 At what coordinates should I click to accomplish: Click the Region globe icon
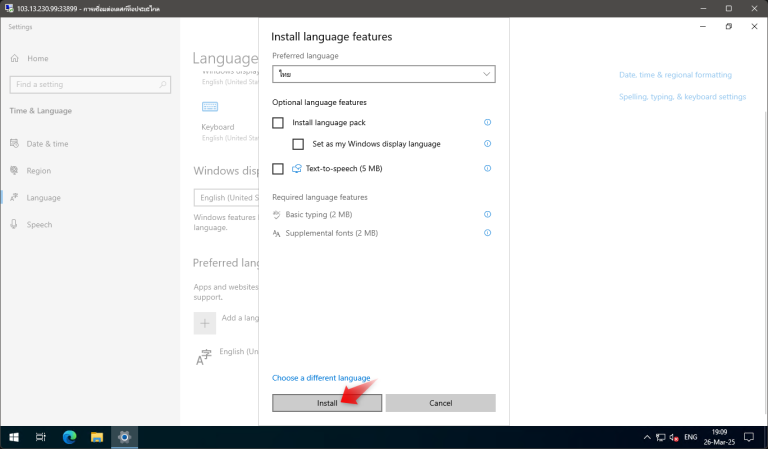14,170
